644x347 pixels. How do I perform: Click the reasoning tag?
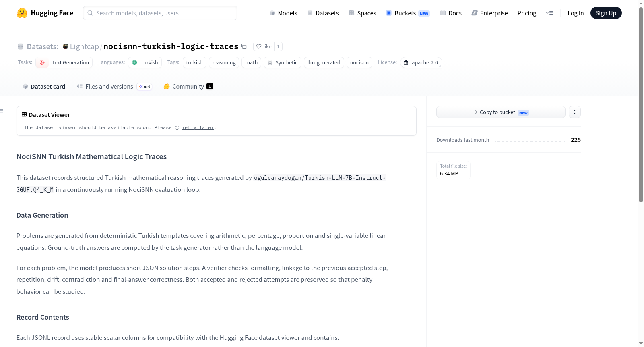point(224,62)
